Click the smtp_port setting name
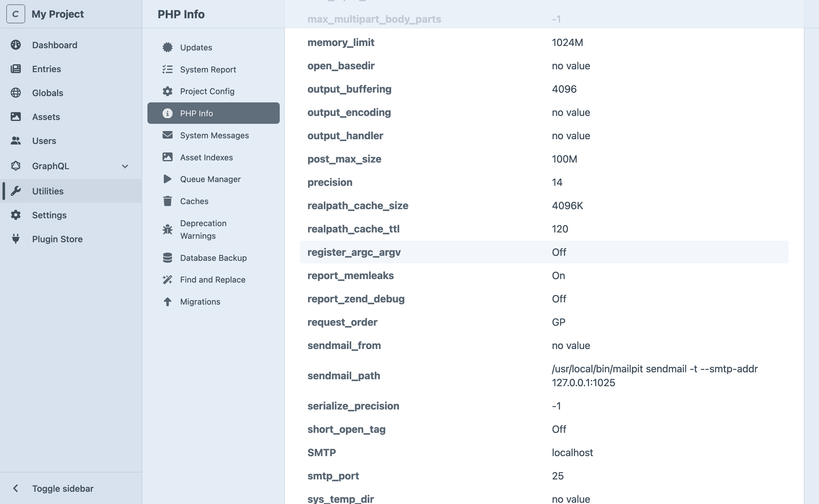The width and height of the screenshot is (819, 504). click(x=333, y=476)
